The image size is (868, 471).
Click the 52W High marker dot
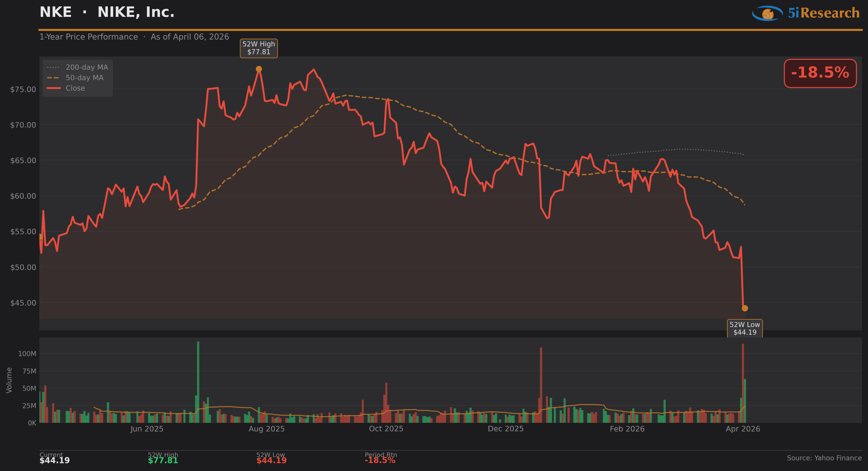pyautogui.click(x=259, y=69)
